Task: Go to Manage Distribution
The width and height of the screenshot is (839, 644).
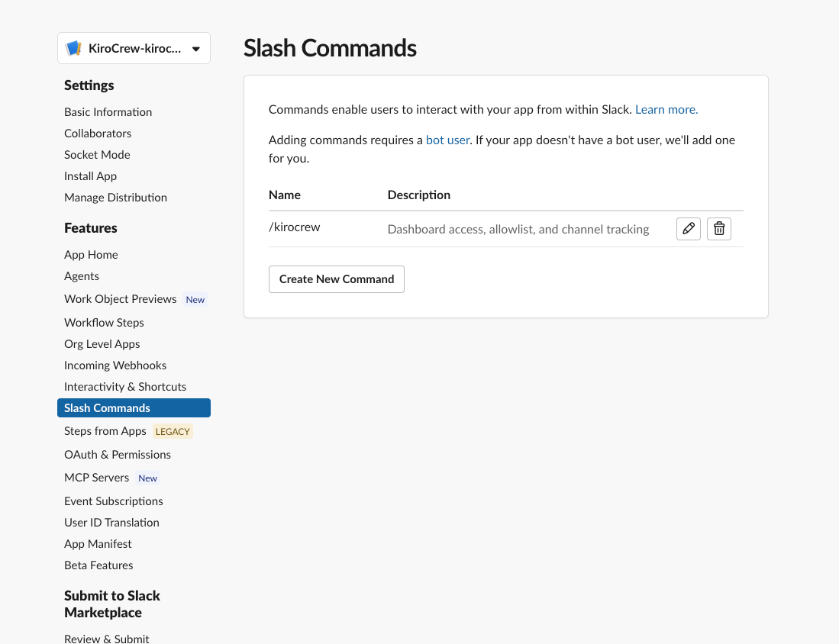Action: [x=115, y=198]
